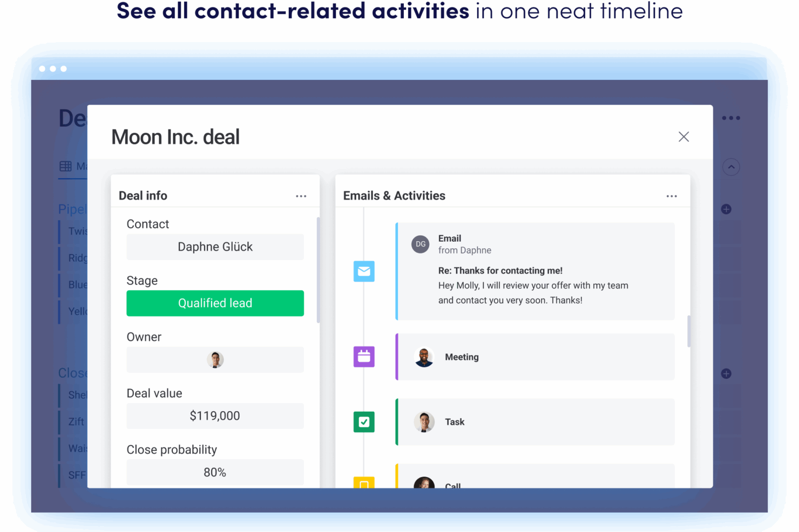Click the DG avatar on email card
The height and width of the screenshot is (532, 799).
[421, 244]
